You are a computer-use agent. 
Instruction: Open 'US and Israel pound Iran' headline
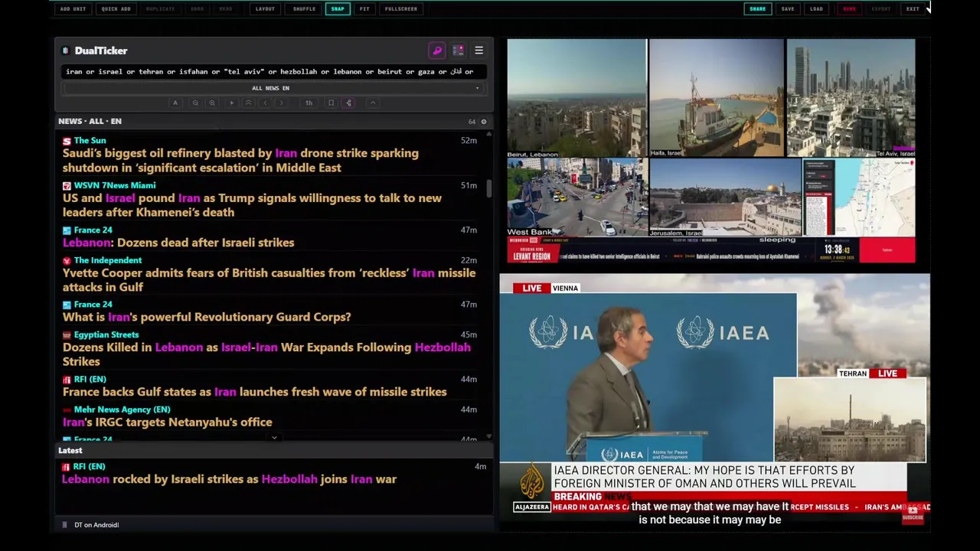tap(252, 205)
